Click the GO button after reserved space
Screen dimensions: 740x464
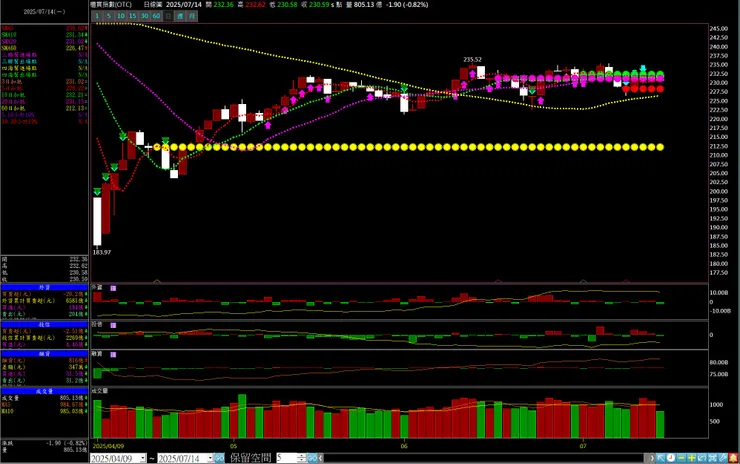coord(312,458)
